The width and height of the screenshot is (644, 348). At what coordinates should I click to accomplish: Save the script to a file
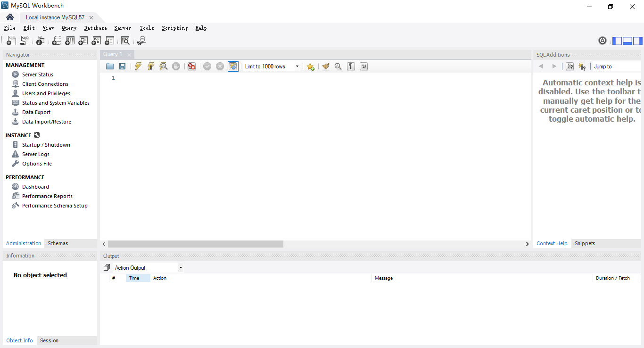pyautogui.click(x=122, y=66)
